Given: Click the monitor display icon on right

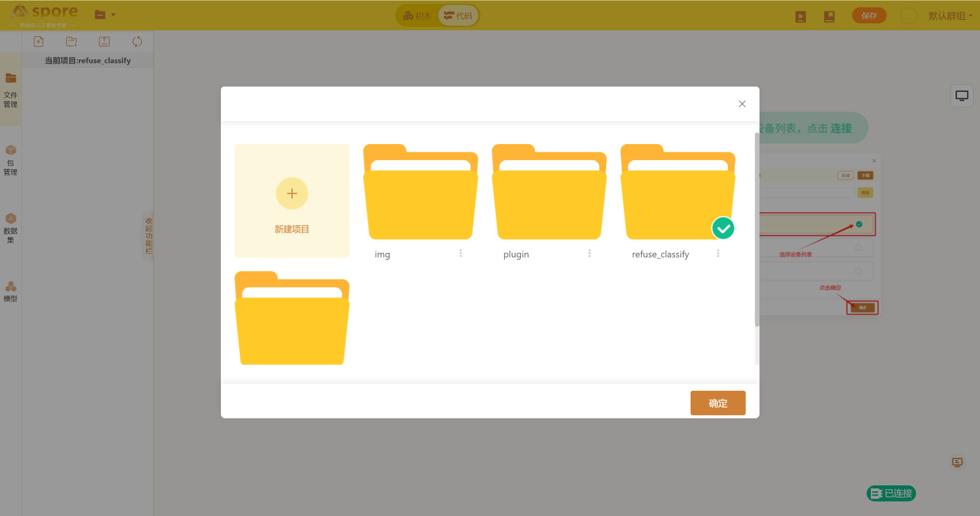Looking at the screenshot, I should (x=962, y=95).
